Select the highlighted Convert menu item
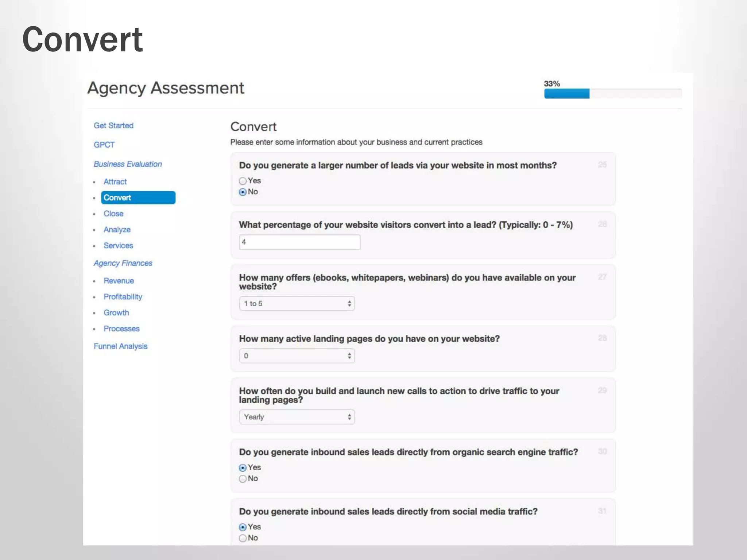Image resolution: width=747 pixels, height=560 pixels. click(x=138, y=198)
